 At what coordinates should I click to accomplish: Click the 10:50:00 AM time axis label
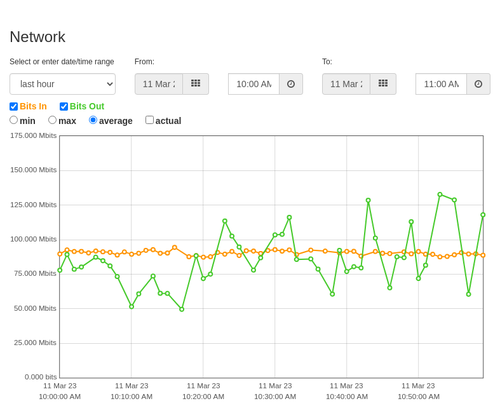(419, 397)
